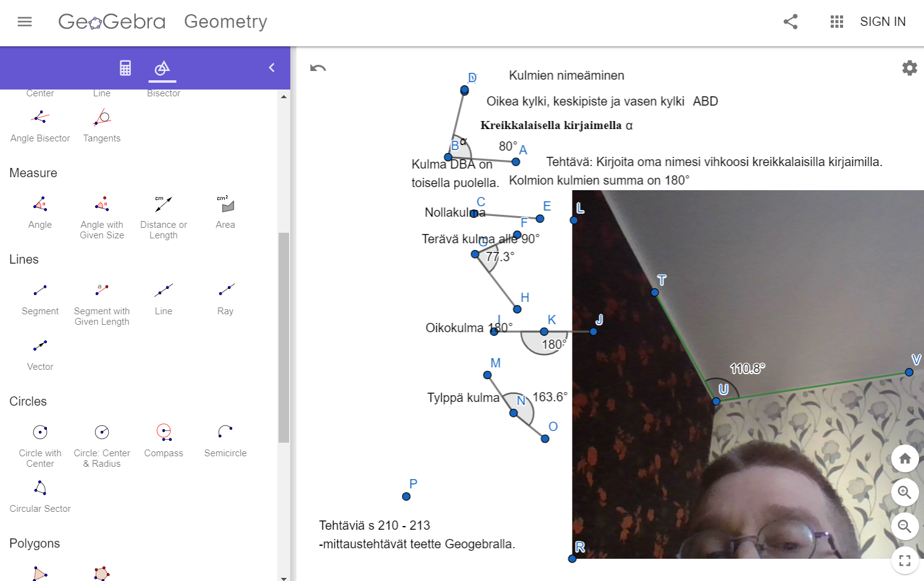
Task: Select Distance or Length tool
Action: coord(164,217)
